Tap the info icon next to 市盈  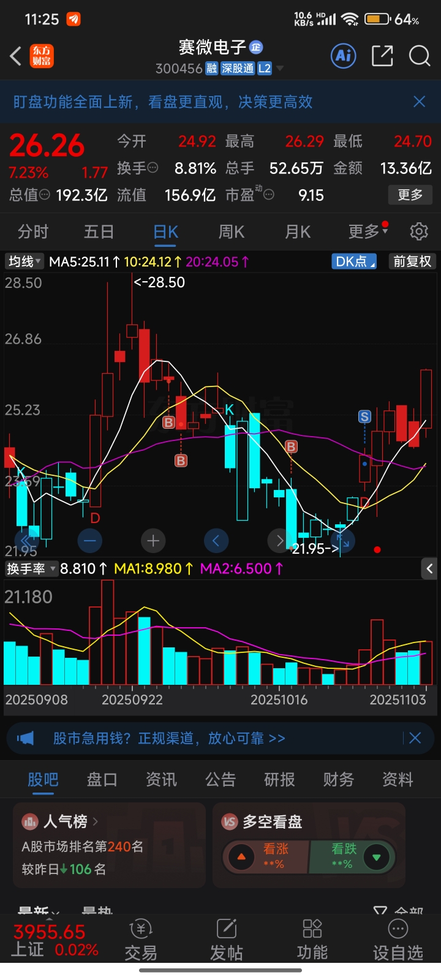click(x=268, y=195)
